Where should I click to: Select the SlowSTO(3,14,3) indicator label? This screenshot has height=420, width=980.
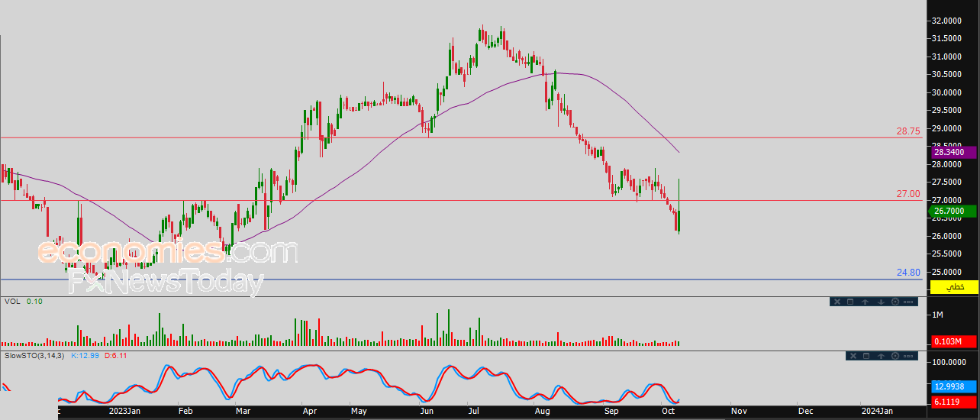pyautogui.click(x=36, y=356)
